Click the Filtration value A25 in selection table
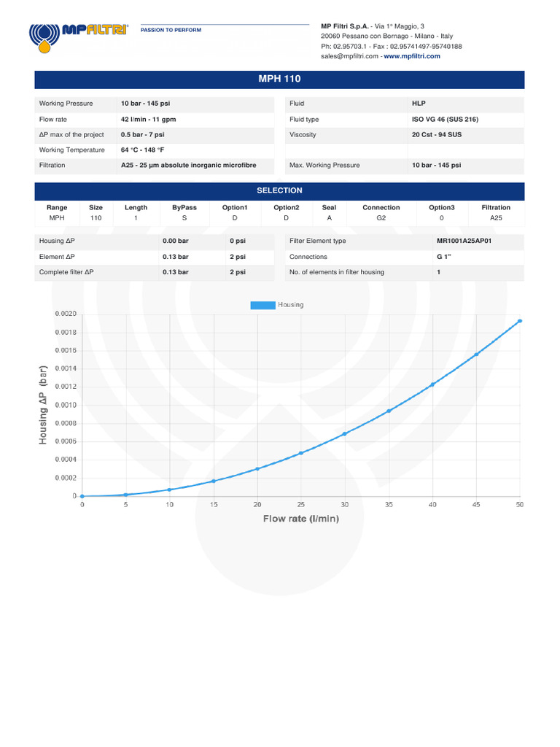This screenshot has height=747, width=560. [x=496, y=218]
